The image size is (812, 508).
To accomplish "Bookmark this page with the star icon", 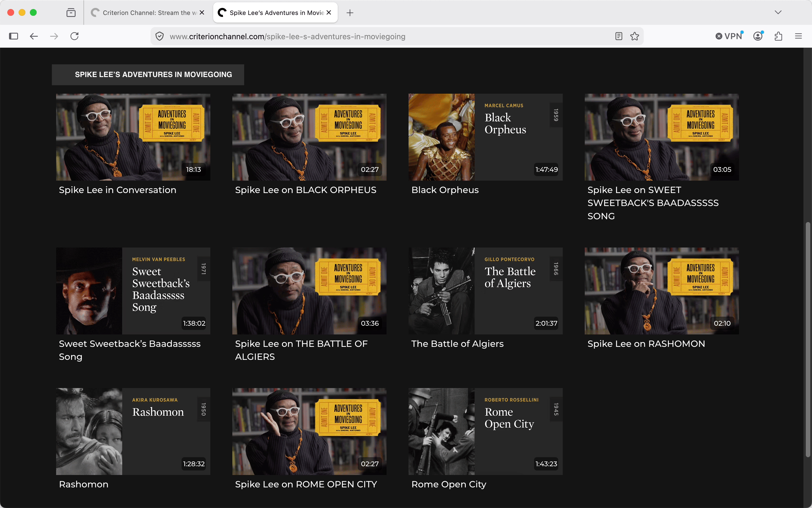I will [x=634, y=36].
